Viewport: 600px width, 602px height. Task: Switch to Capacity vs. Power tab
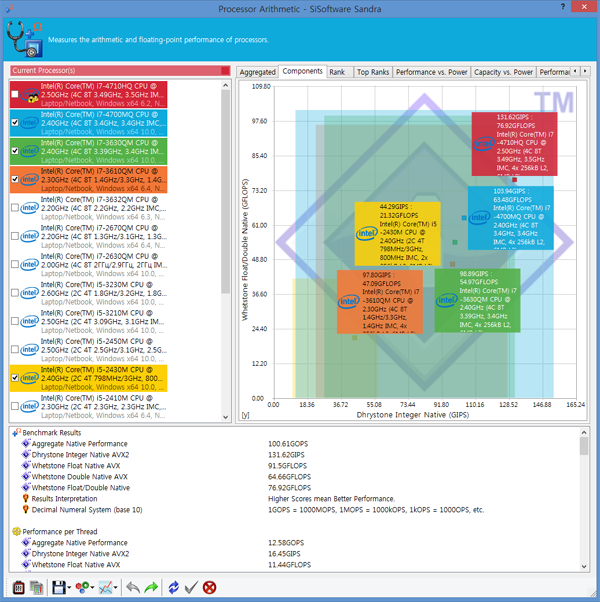(503, 72)
